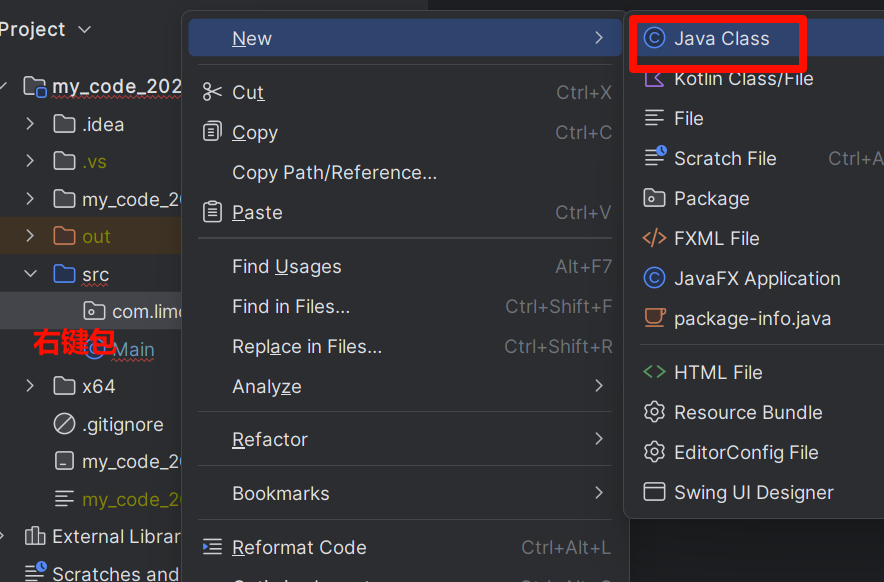The height and width of the screenshot is (582, 884).
Task: Click the Kotlin Class/File icon
Action: pos(654,79)
